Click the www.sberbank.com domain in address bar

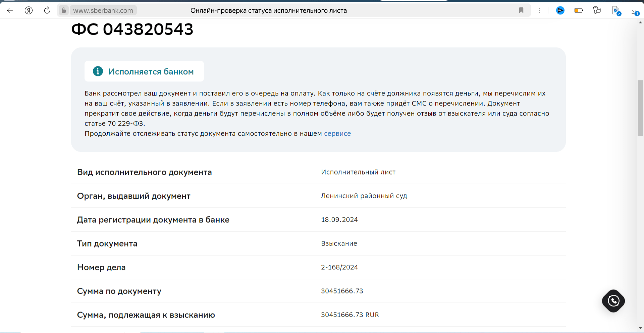103,10
